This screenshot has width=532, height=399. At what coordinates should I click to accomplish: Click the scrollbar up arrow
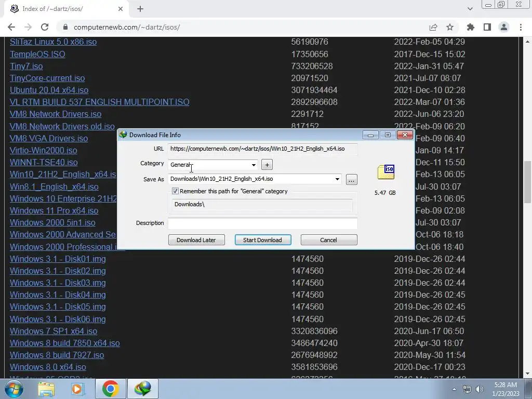point(528,42)
